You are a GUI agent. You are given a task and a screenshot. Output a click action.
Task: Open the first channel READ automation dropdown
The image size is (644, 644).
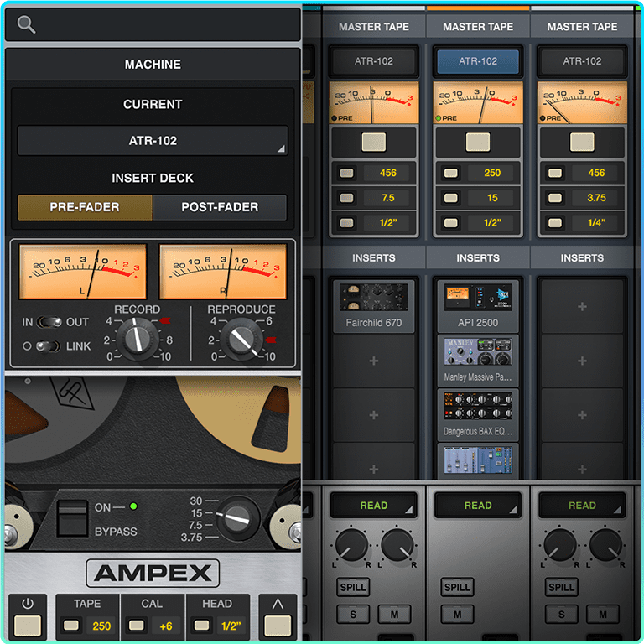pos(373,505)
